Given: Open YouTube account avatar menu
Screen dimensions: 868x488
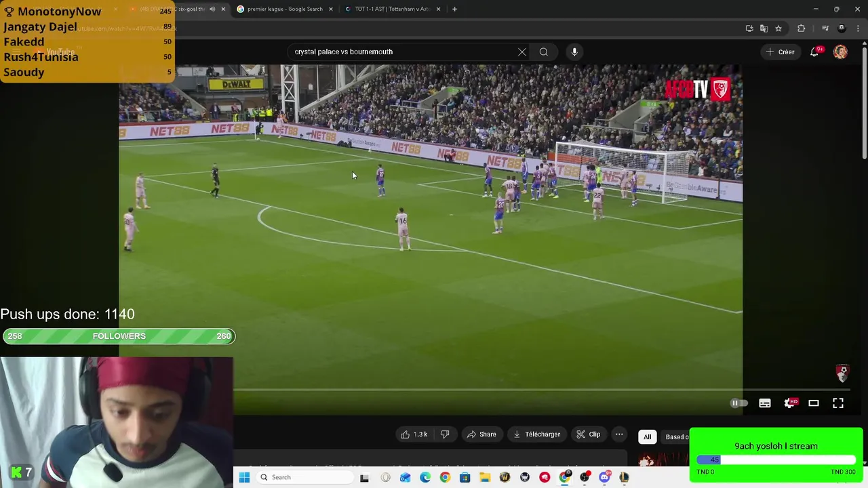Looking at the screenshot, I should (x=840, y=52).
